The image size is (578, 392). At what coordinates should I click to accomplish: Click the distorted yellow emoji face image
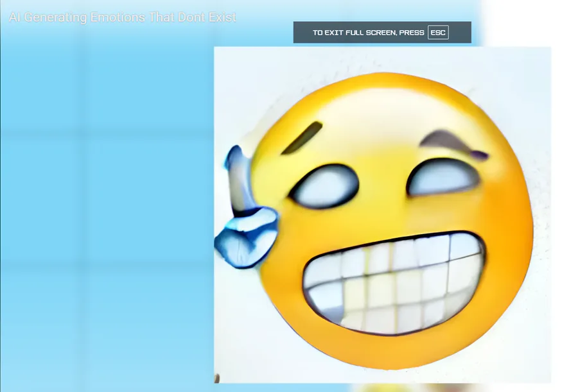pyautogui.click(x=382, y=215)
